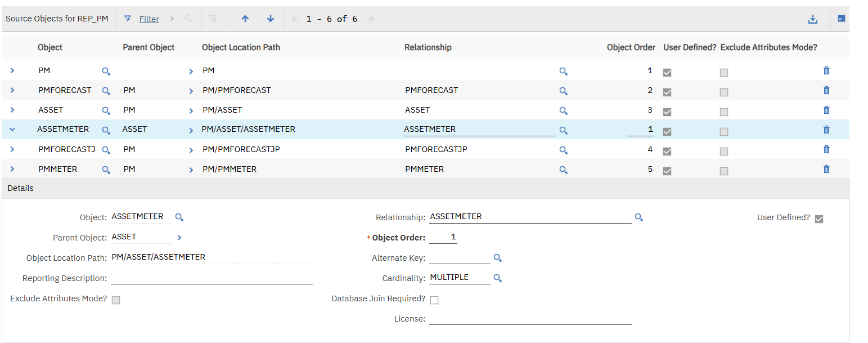
Task: Toggle Database Join Required checkbox
Action: point(434,300)
